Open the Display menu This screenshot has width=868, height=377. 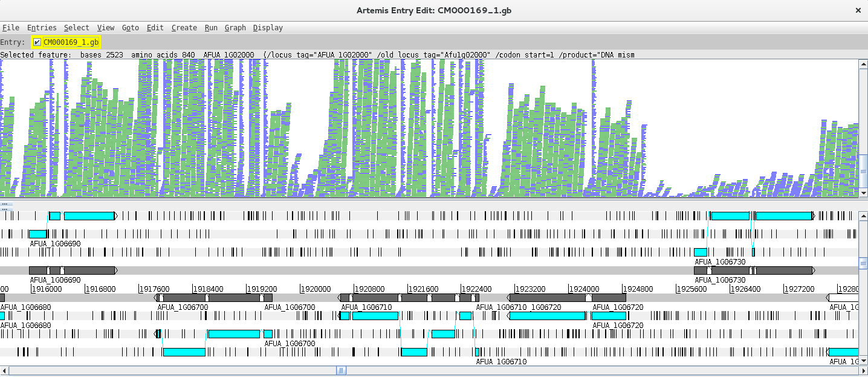268,28
